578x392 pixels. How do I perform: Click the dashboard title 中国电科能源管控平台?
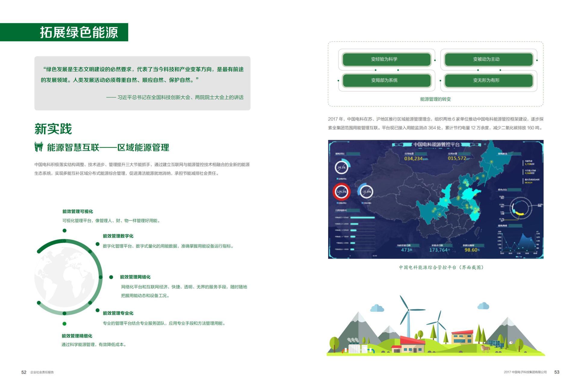(x=436, y=144)
